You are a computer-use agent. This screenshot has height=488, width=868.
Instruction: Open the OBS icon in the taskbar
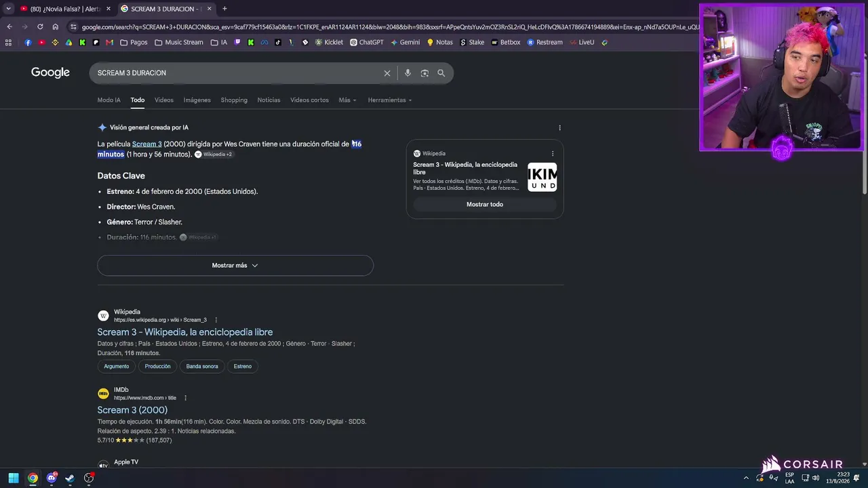tap(89, 478)
